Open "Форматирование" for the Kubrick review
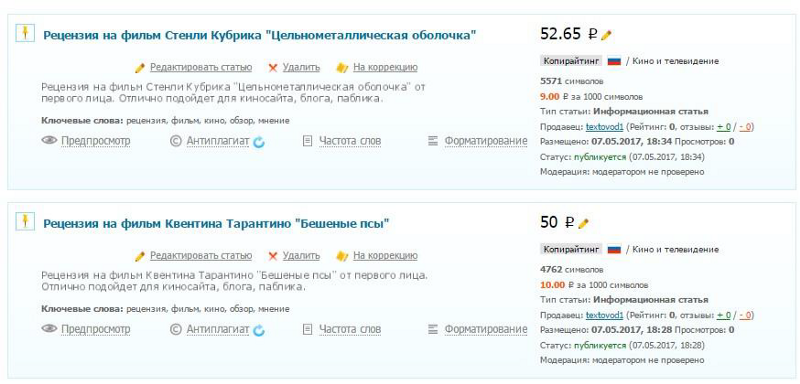 pyautogui.click(x=486, y=141)
